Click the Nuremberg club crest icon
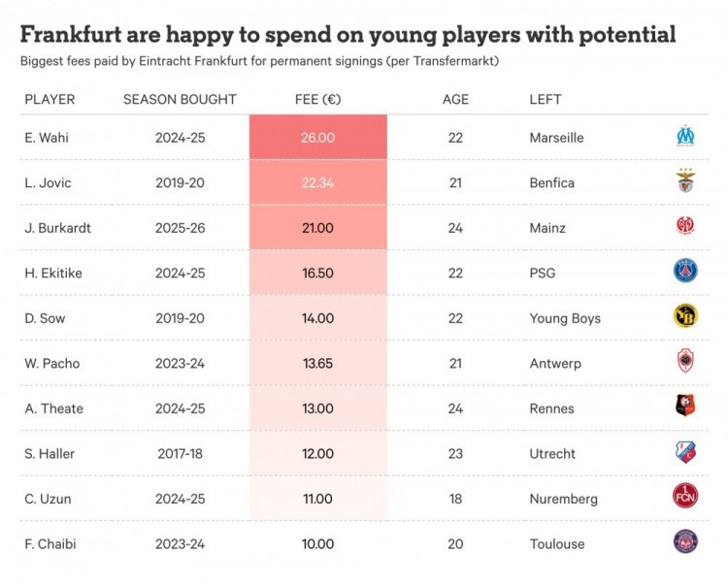The image size is (728, 585). (x=686, y=498)
